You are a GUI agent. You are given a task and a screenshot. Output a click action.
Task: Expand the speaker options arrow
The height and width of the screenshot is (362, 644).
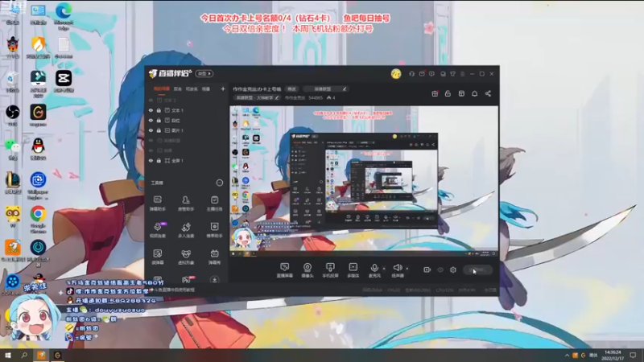tap(407, 269)
